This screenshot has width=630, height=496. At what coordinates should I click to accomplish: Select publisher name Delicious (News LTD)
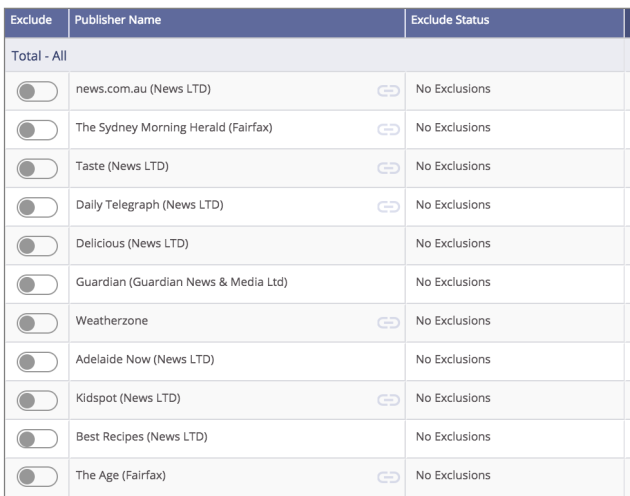(x=132, y=243)
